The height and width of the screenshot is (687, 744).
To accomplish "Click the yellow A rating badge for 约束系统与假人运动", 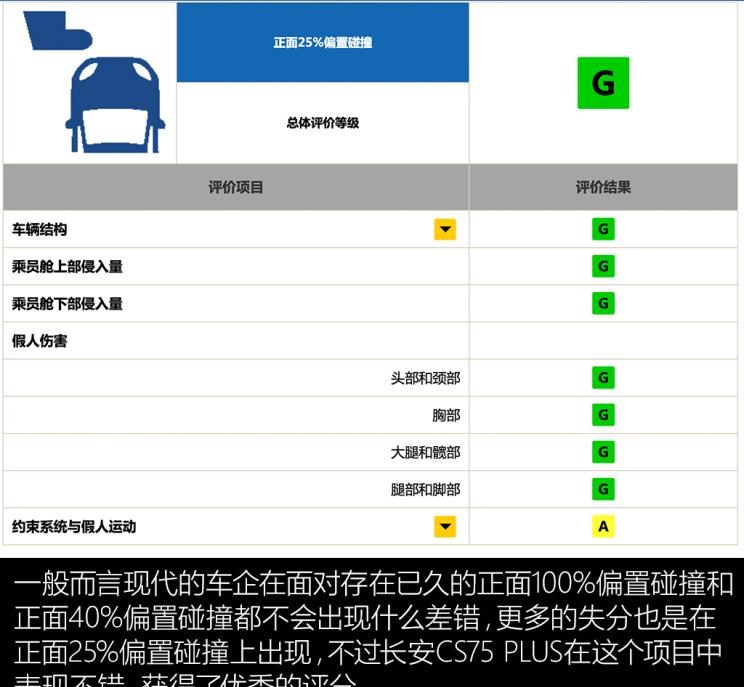I will coord(603,526).
